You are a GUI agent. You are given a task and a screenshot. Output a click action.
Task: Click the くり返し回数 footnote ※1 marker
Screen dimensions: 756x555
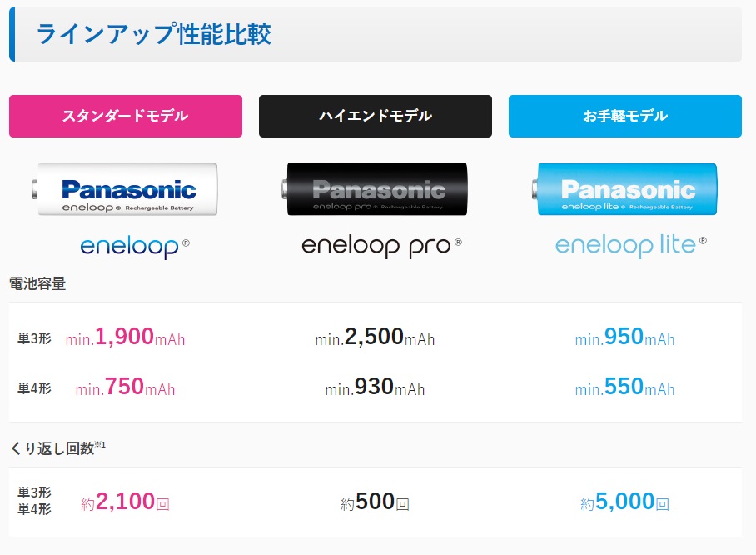pyautogui.click(x=100, y=444)
